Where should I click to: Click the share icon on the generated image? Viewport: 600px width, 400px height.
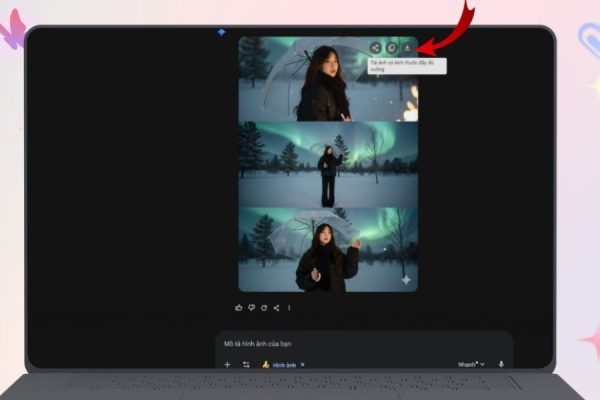(375, 47)
